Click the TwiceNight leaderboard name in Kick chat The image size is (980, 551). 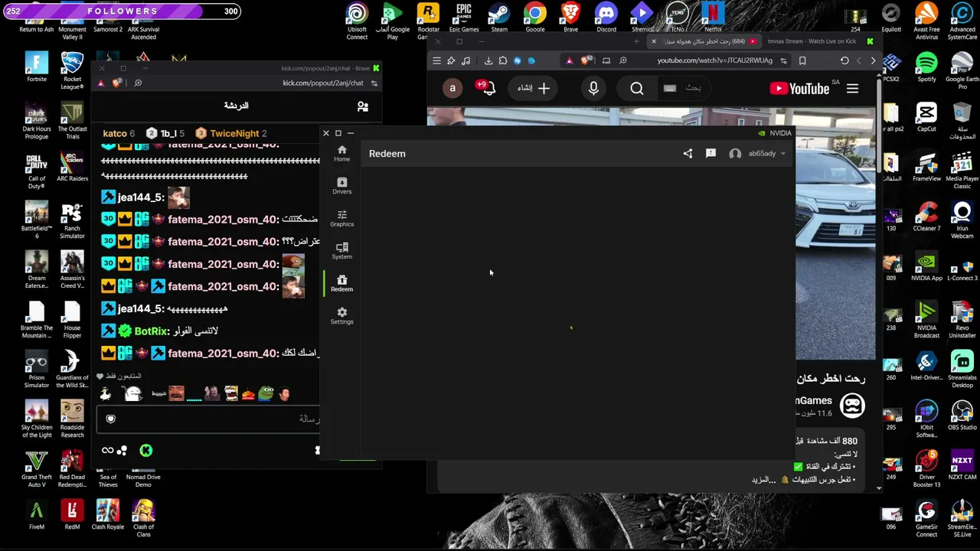coord(234,133)
